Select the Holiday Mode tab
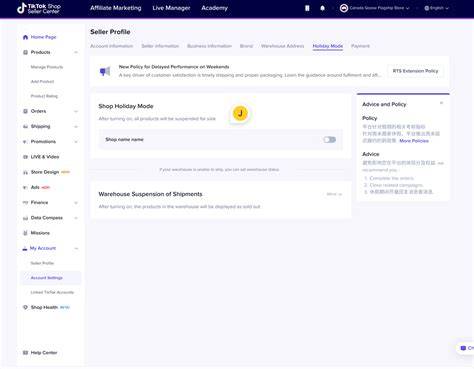Viewport: 474px width, 369px height. tap(328, 46)
